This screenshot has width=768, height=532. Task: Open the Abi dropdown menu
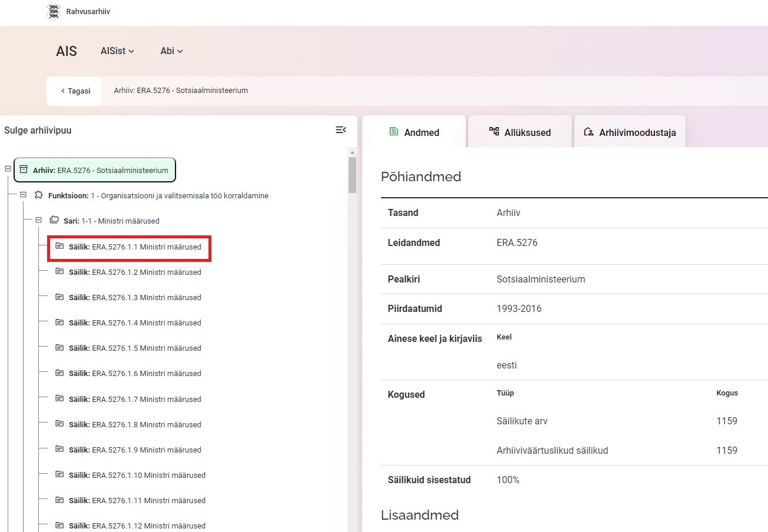pyautogui.click(x=171, y=51)
